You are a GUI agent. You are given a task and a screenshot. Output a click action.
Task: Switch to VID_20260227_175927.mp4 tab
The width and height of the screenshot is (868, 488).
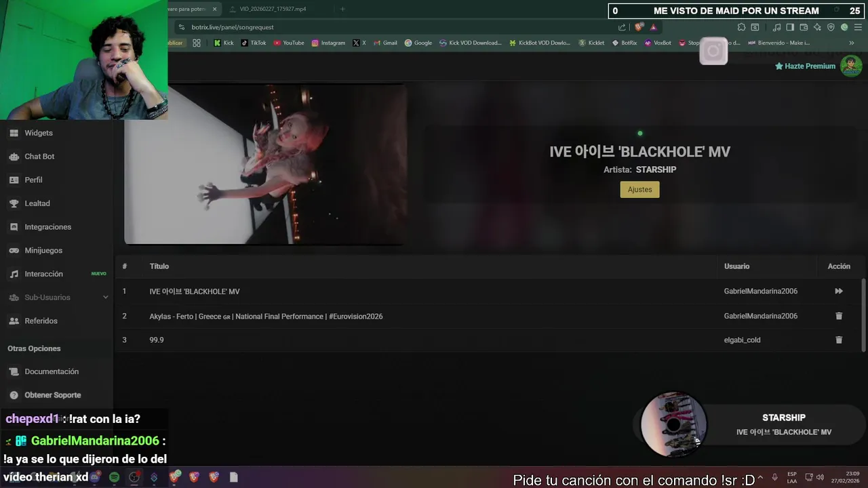(273, 9)
